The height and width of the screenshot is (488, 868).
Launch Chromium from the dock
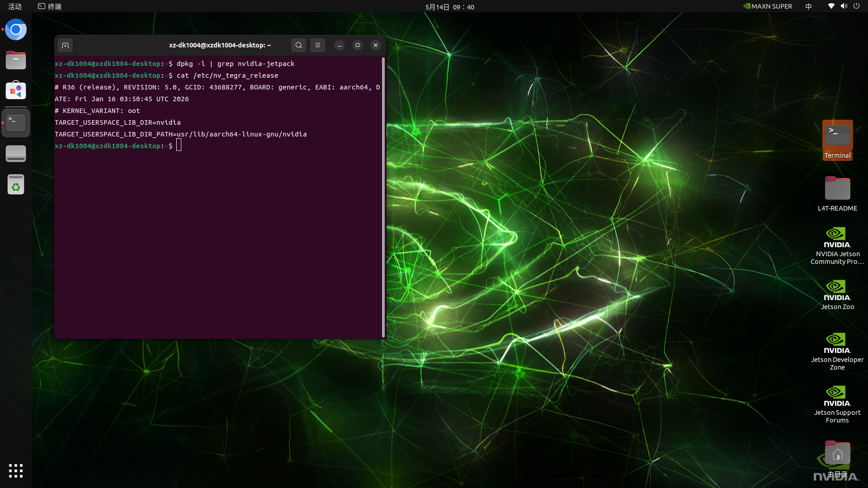tap(16, 30)
